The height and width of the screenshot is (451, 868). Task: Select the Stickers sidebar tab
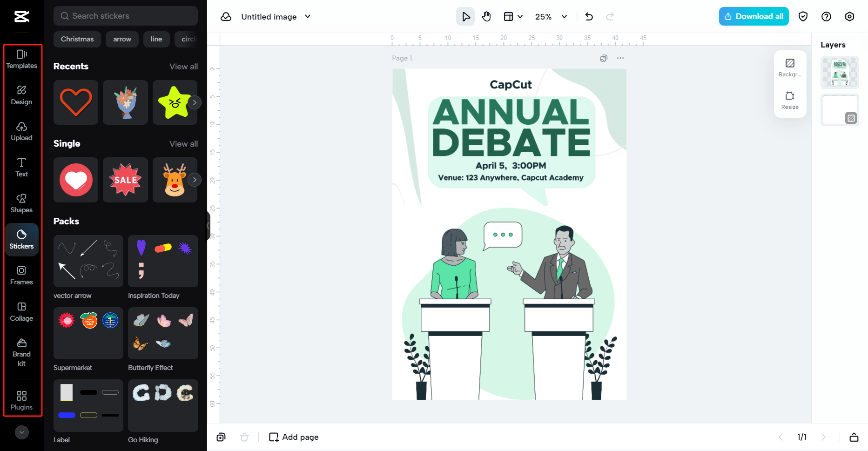pos(21,240)
